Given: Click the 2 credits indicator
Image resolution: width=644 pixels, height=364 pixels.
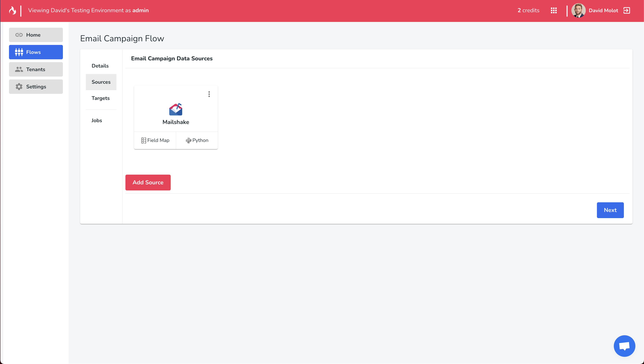Looking at the screenshot, I should pyautogui.click(x=528, y=10).
